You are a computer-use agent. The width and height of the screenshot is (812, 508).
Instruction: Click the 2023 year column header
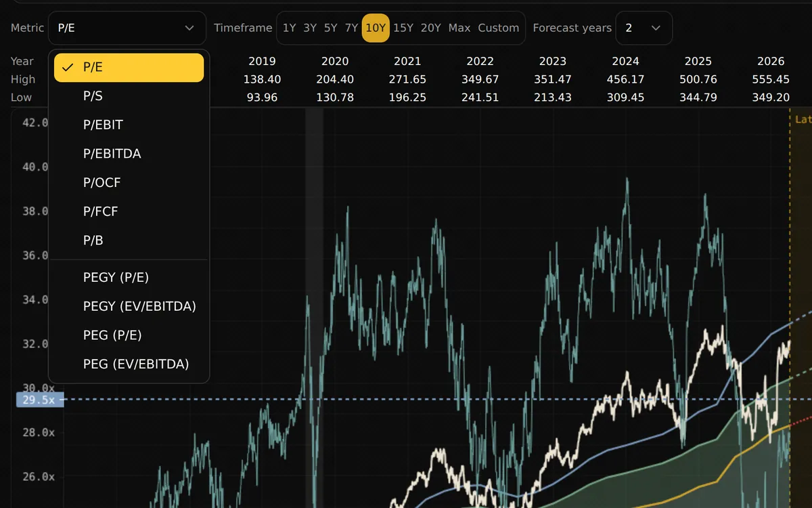553,61
